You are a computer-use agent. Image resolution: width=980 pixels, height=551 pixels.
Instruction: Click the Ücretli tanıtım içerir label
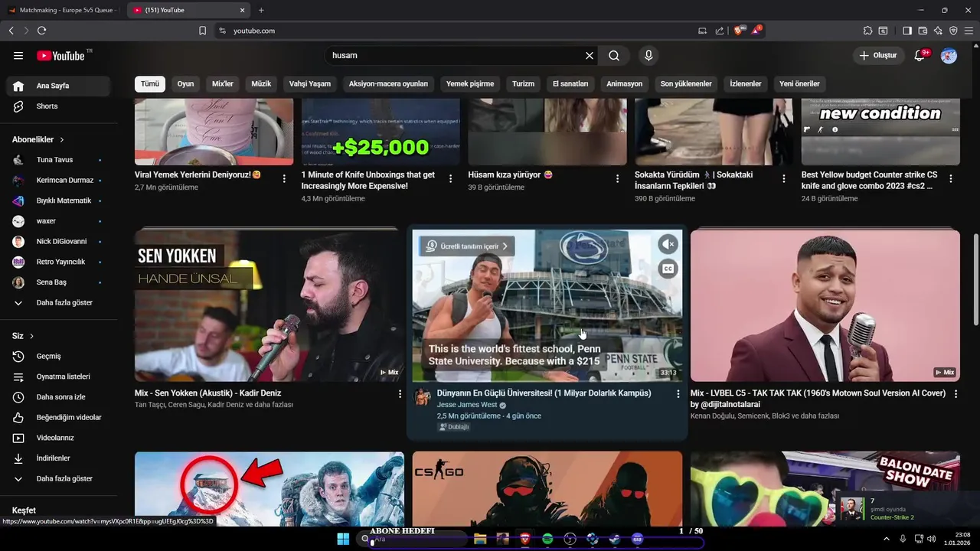[467, 246]
